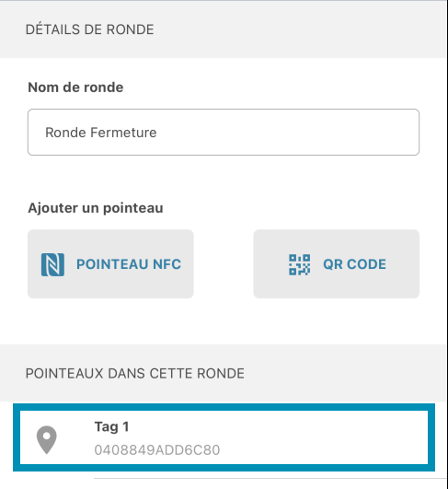Focus the round name text box
448x489 pixels.
tap(224, 133)
